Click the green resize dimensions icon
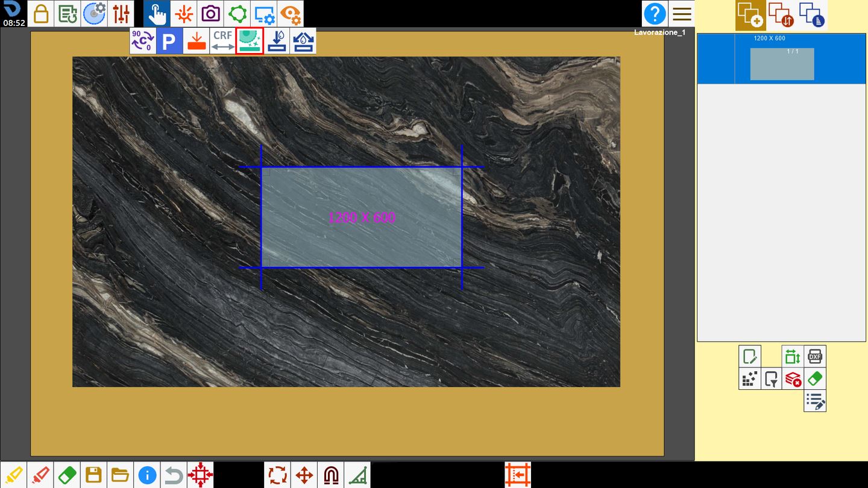The height and width of the screenshot is (488, 868). [793, 356]
